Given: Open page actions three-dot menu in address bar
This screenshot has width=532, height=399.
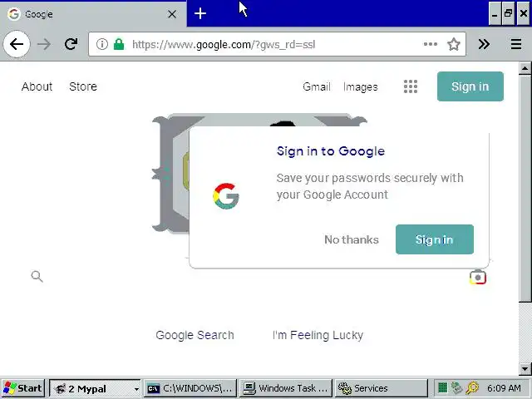Looking at the screenshot, I should 431,44.
